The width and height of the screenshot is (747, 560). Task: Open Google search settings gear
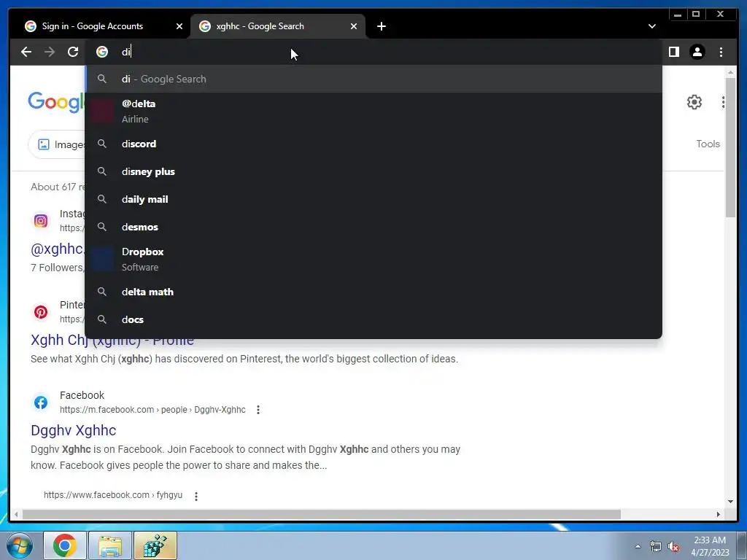tap(694, 102)
